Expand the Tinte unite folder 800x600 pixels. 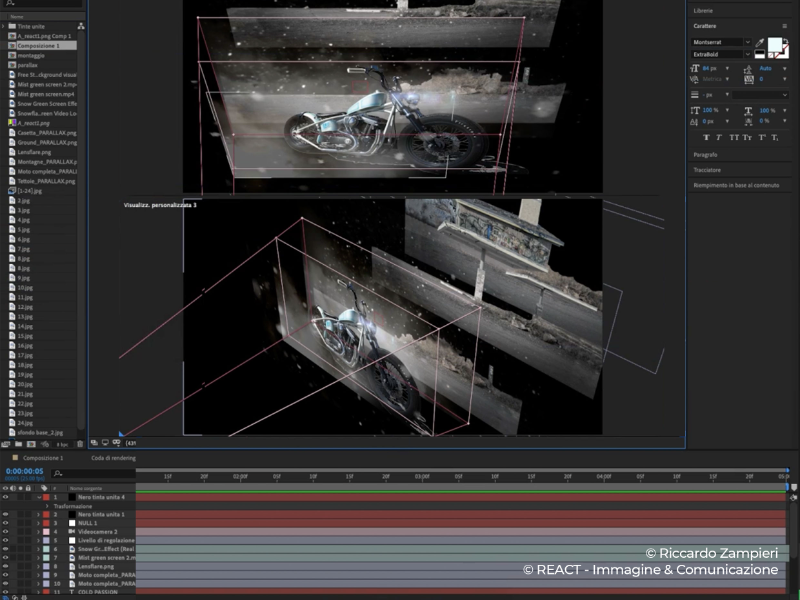pos(3,26)
